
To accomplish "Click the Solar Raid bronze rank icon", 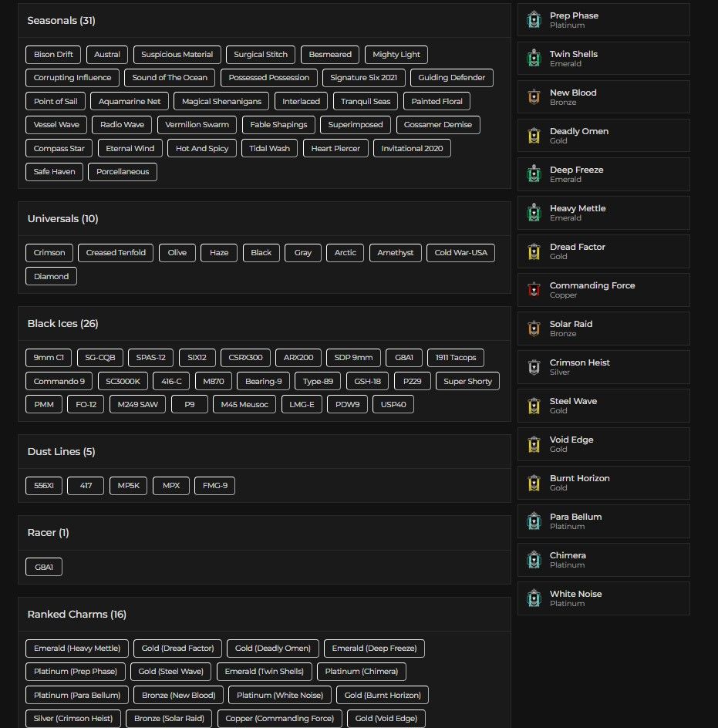I will 534,329.
